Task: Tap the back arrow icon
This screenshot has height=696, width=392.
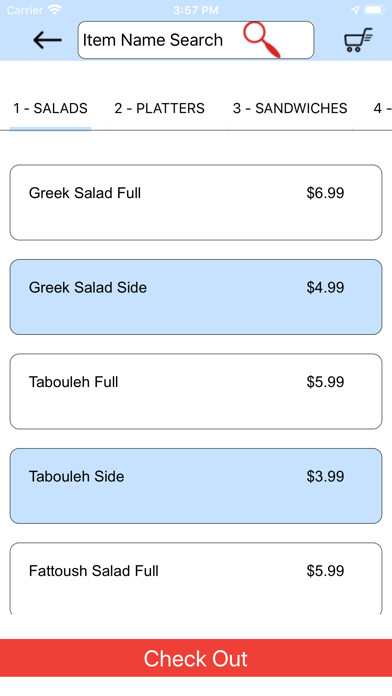Action: click(x=47, y=40)
